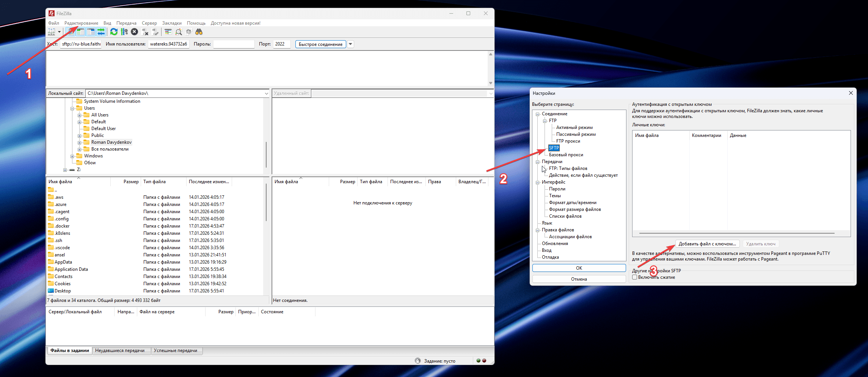Screen dimensions: 868x377
Task: Open the directory listing filters icon
Action: click(x=168, y=32)
